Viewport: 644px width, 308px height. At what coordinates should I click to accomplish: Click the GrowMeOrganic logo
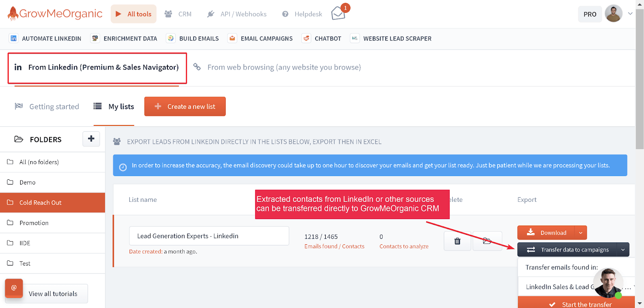55,14
